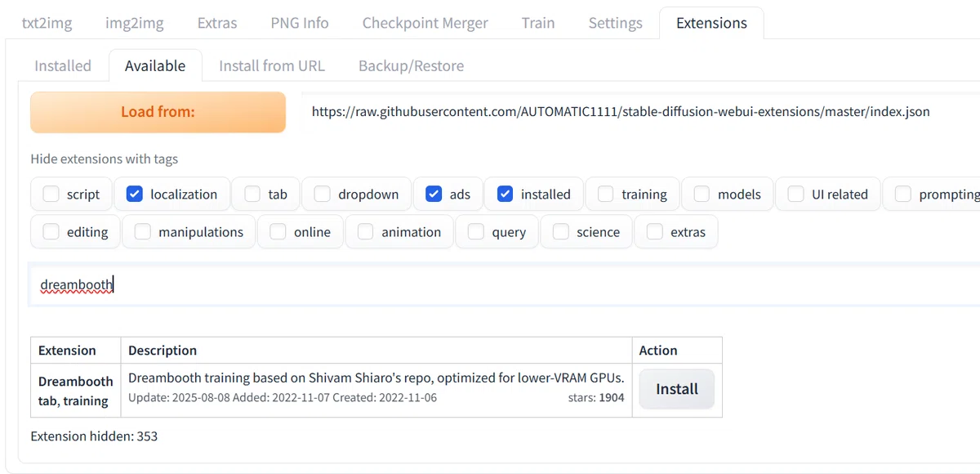980x474 pixels.
Task: Check the extras tag checkbox
Action: click(655, 232)
